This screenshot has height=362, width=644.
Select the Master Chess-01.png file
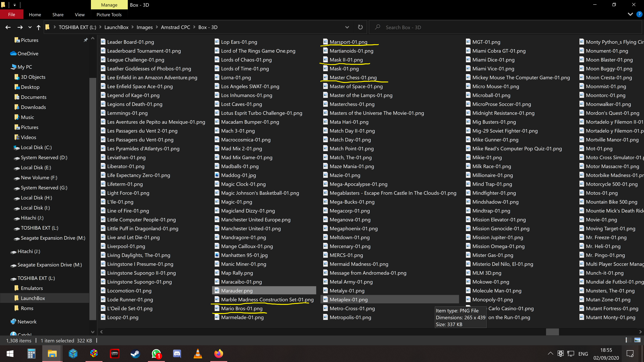tap(350, 77)
